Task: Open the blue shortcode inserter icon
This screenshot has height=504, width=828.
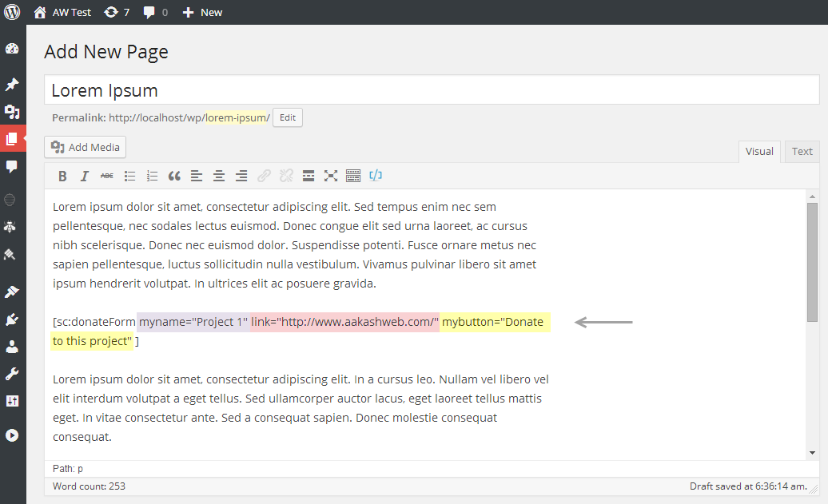Action: 376,176
